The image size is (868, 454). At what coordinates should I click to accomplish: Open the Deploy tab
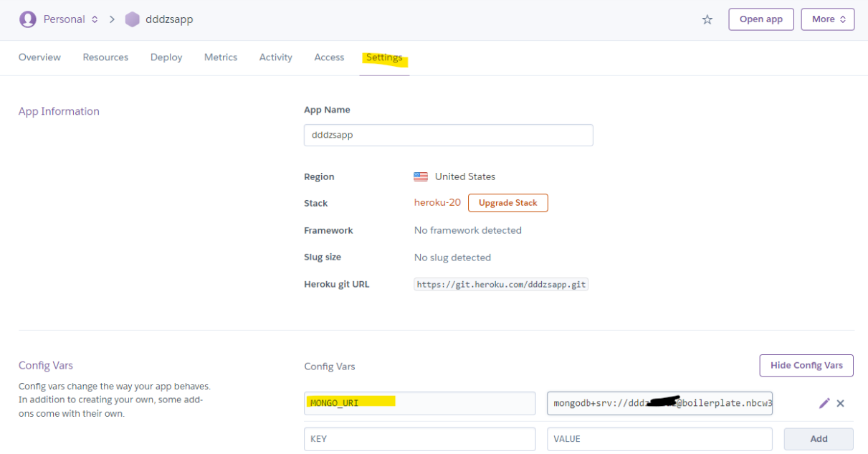[x=166, y=57]
